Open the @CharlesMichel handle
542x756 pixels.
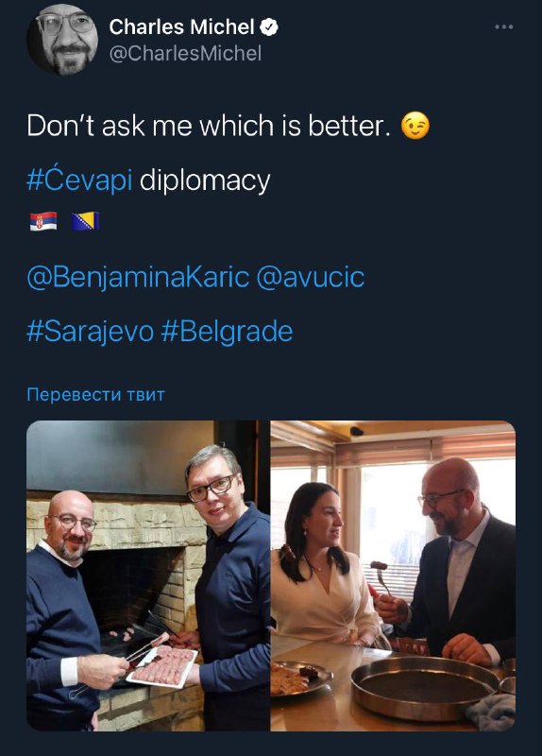[185, 54]
